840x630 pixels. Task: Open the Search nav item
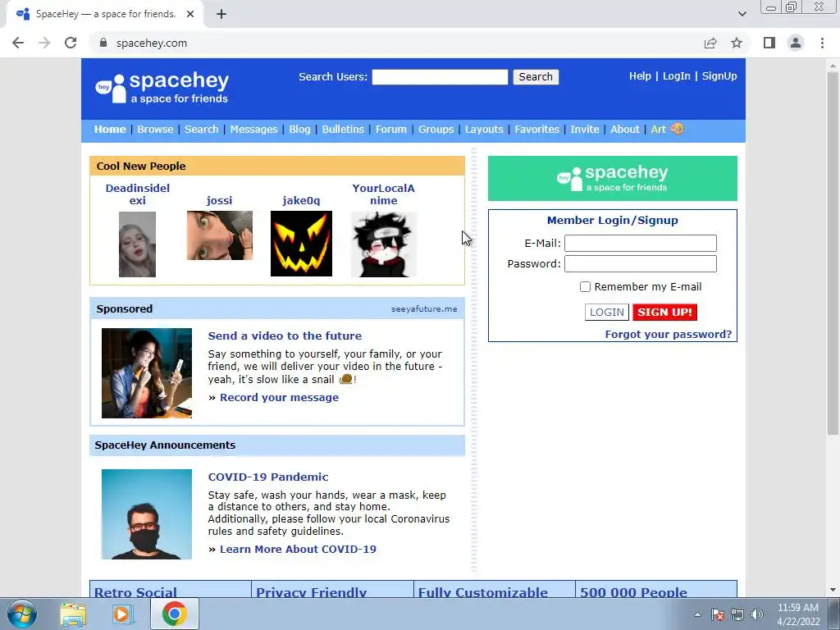click(x=202, y=129)
